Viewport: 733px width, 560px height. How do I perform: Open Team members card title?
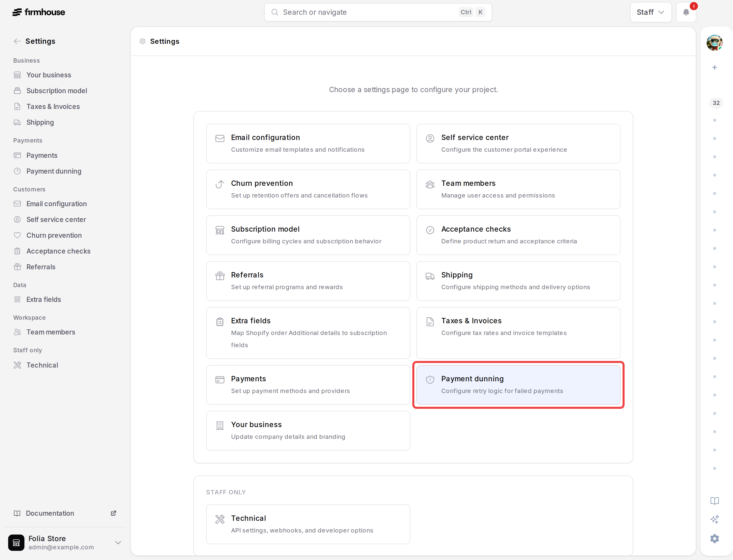pyautogui.click(x=468, y=183)
